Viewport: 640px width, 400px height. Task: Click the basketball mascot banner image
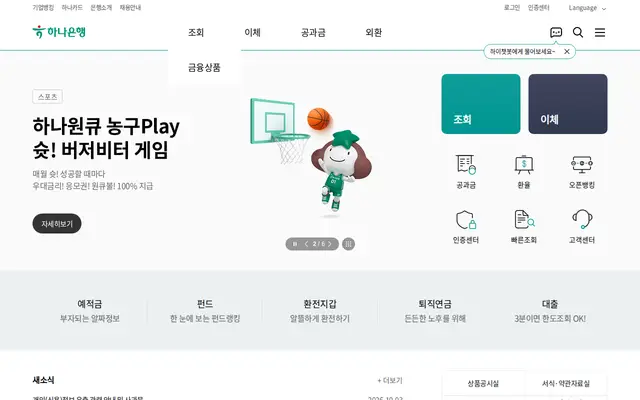pyautogui.click(x=311, y=157)
